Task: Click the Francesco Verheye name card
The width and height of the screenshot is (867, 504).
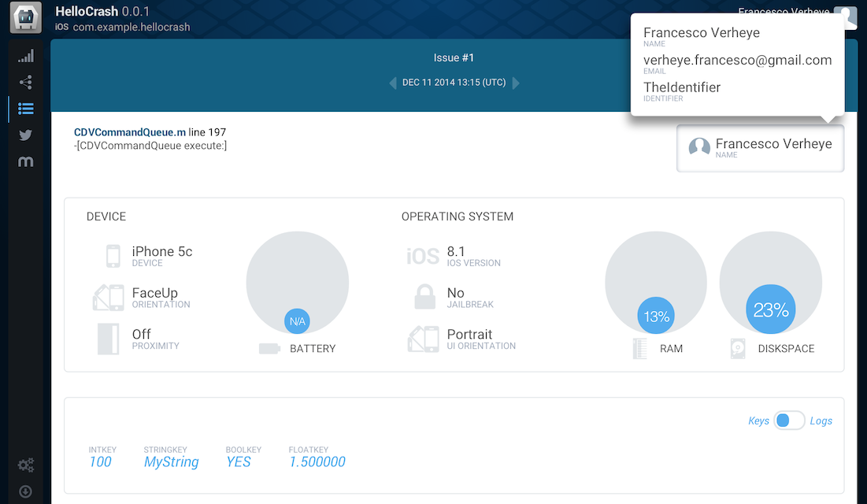Action: pos(760,148)
